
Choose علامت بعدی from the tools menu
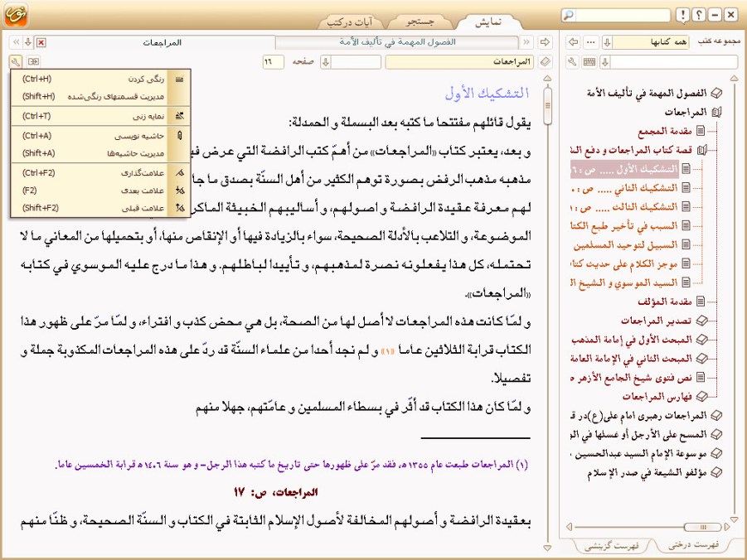point(100,191)
